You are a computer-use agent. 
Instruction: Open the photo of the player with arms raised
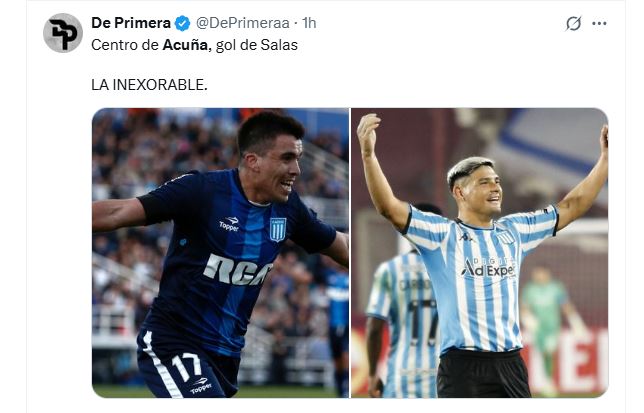point(479,253)
